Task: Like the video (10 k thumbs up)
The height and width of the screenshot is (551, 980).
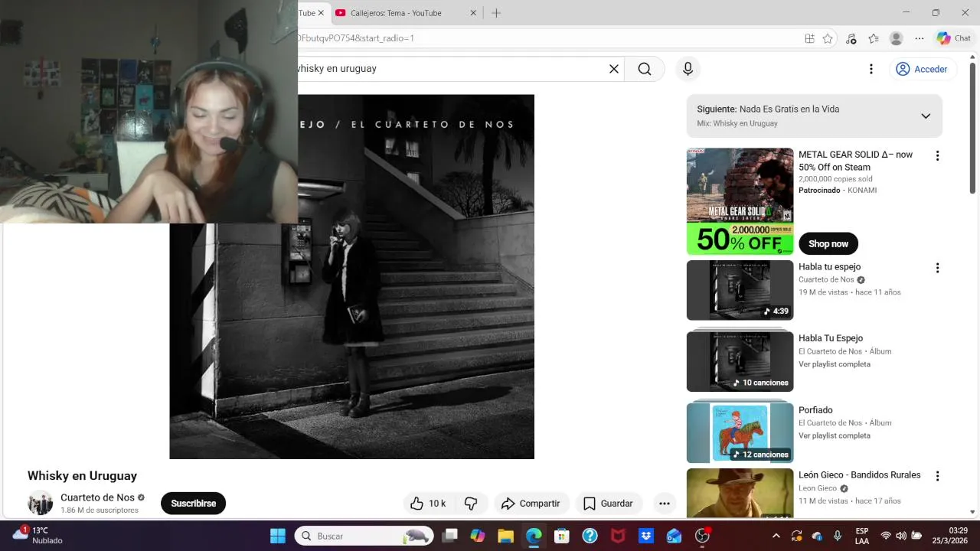Action: (427, 504)
